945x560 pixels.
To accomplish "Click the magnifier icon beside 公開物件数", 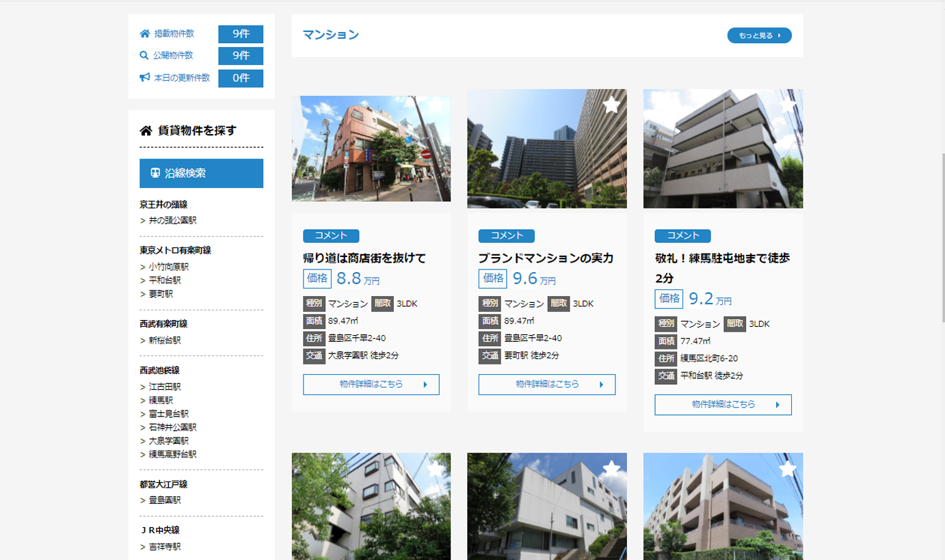I will (x=144, y=55).
